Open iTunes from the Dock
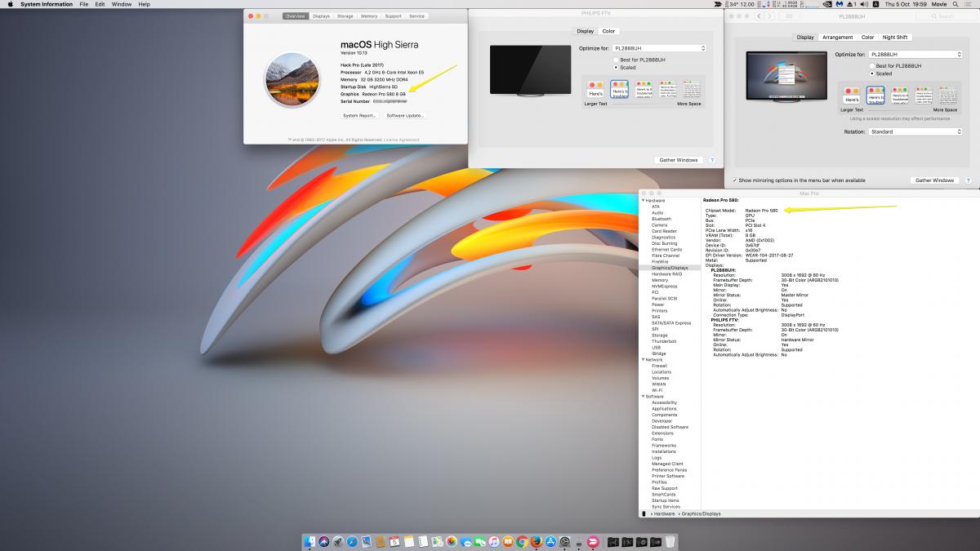Image resolution: width=980 pixels, height=551 pixels. click(x=494, y=541)
